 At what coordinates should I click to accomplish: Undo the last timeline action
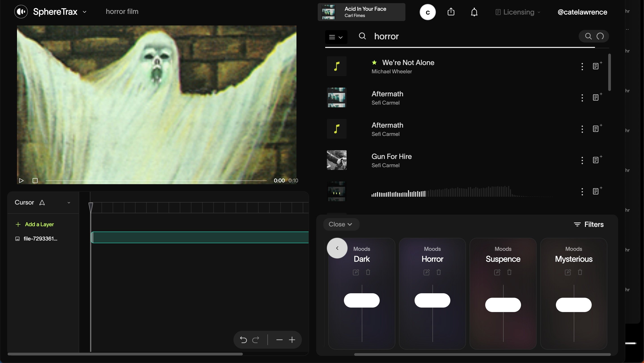pyautogui.click(x=243, y=340)
